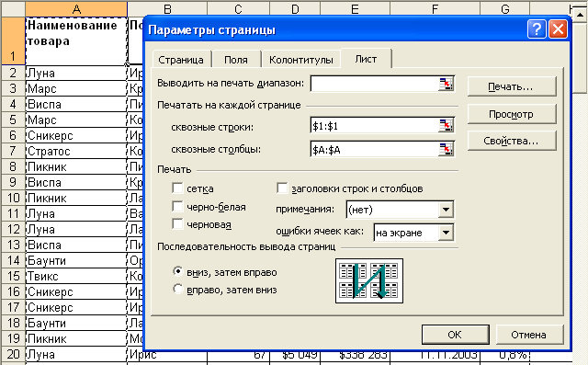Image resolution: width=588 pixels, height=365 pixels.
Task: Close the Параметры страницы dialog with X
Action: 558,29
